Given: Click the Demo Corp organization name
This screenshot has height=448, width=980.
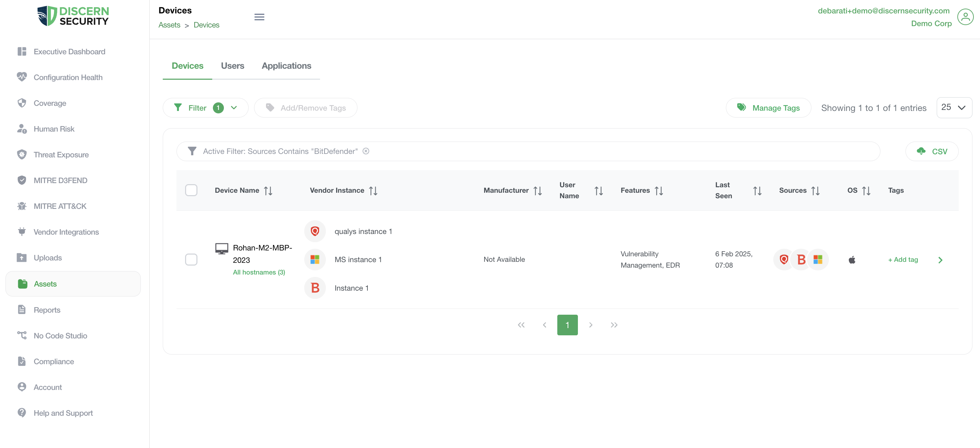Looking at the screenshot, I should pyautogui.click(x=931, y=24).
